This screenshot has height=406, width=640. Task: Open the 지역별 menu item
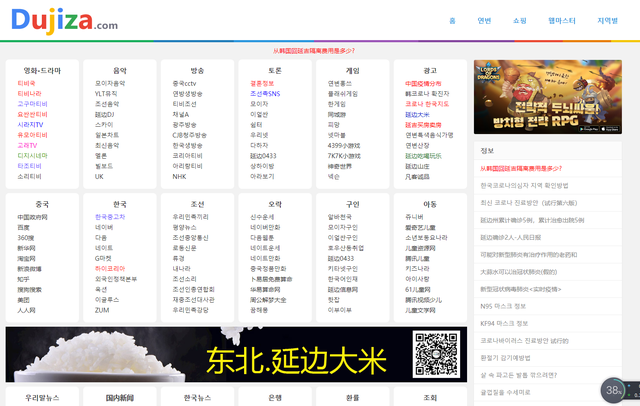(607, 21)
